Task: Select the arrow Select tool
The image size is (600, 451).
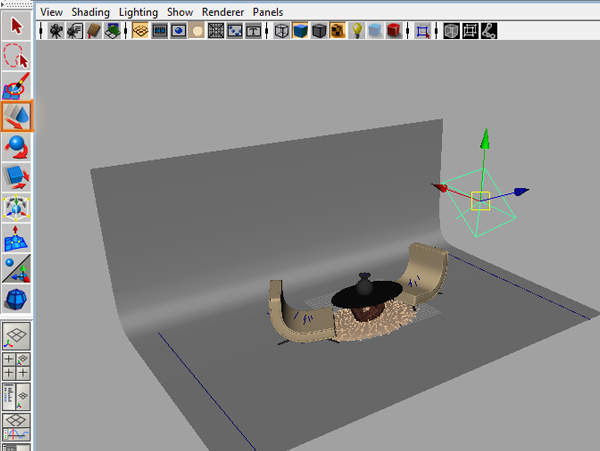Action: pyautogui.click(x=16, y=26)
